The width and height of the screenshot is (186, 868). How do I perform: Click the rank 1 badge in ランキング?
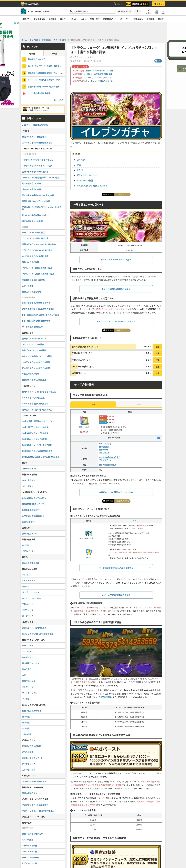[x=24, y=59]
